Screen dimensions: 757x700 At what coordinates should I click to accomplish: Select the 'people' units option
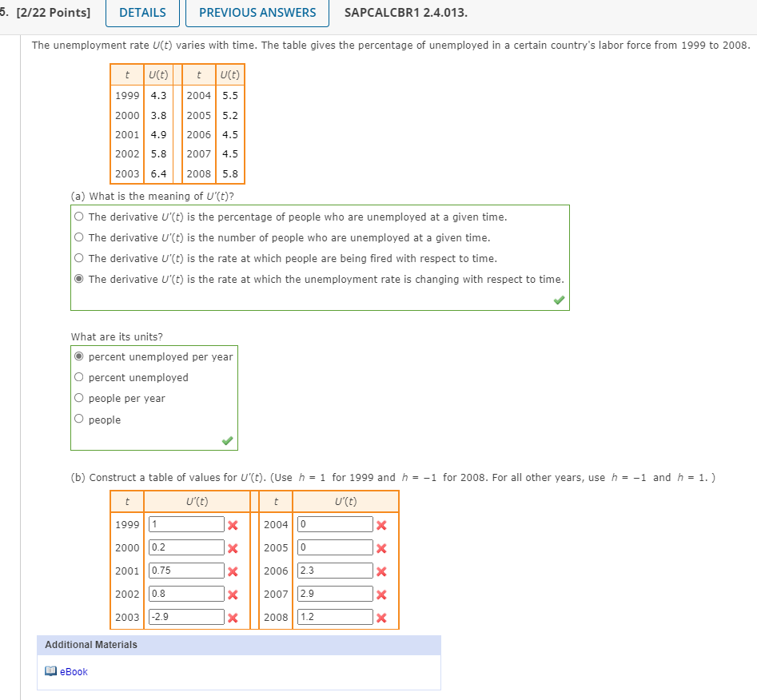[x=79, y=419]
